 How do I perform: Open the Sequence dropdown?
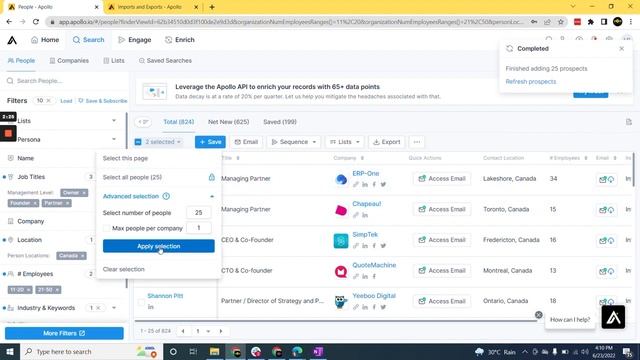(293, 142)
